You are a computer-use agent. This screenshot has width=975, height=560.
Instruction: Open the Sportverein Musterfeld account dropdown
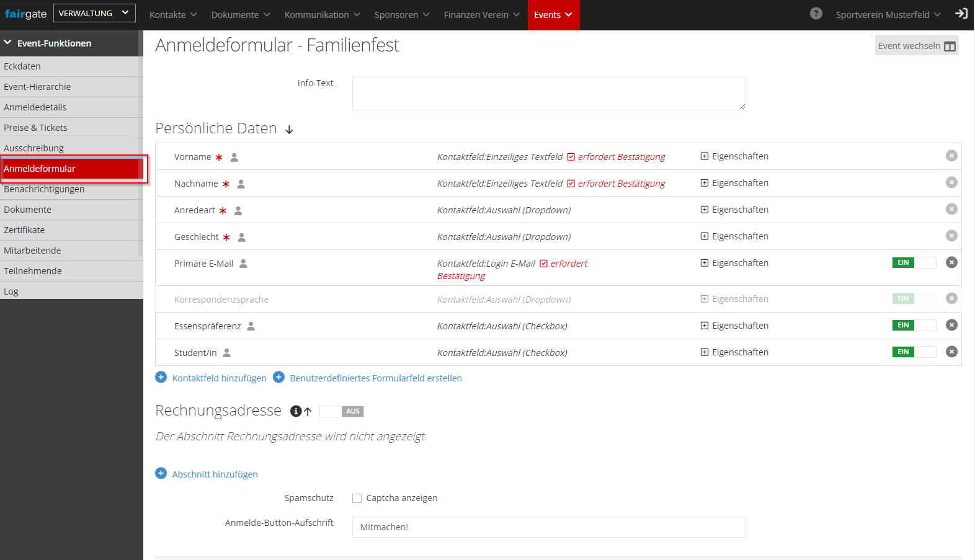(x=888, y=15)
